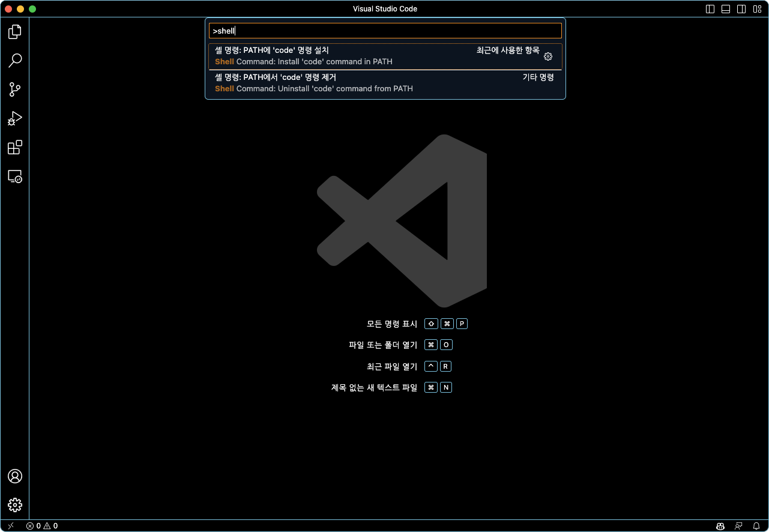Toggle the secondary side bar layout icon

coord(741,9)
